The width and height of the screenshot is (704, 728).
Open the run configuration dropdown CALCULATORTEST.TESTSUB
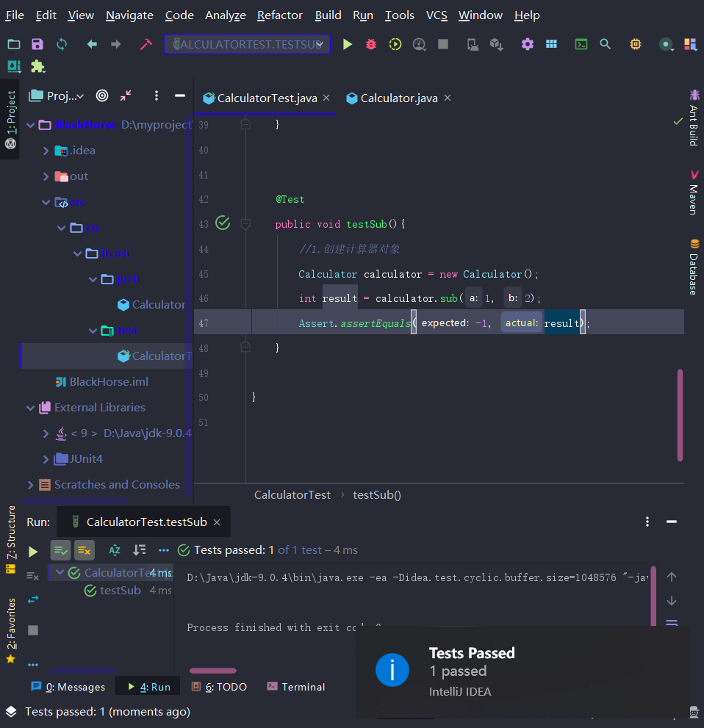247,44
